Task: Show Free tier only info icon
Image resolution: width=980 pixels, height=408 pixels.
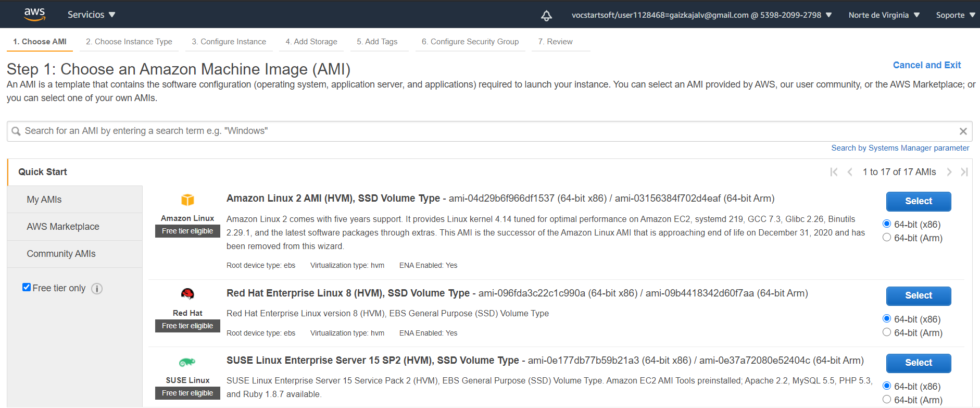Action: pos(97,289)
